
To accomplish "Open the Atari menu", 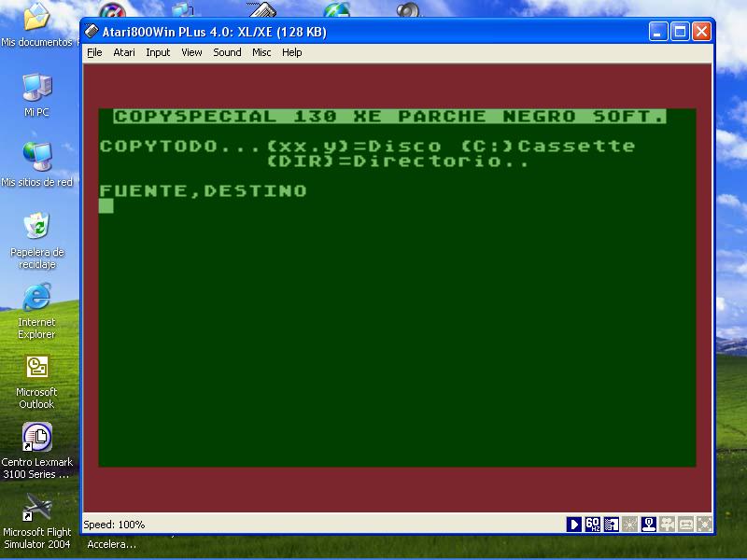I will pyautogui.click(x=124, y=52).
